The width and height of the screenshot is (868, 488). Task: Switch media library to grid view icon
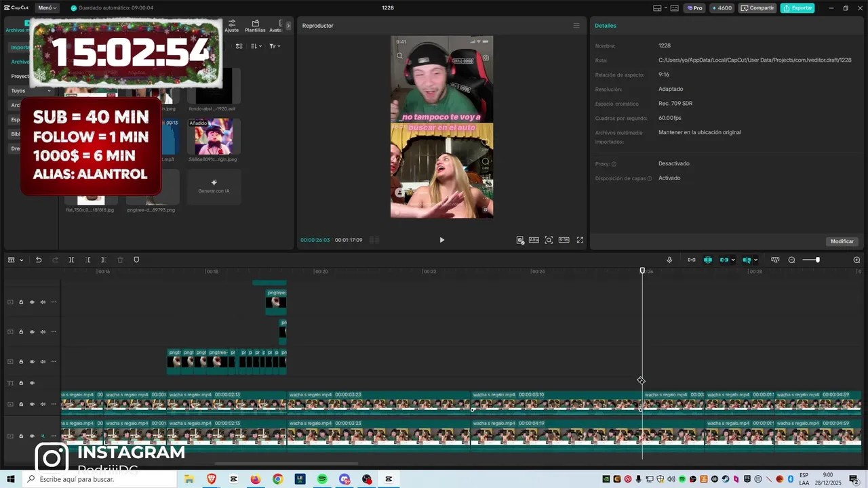[x=239, y=46]
